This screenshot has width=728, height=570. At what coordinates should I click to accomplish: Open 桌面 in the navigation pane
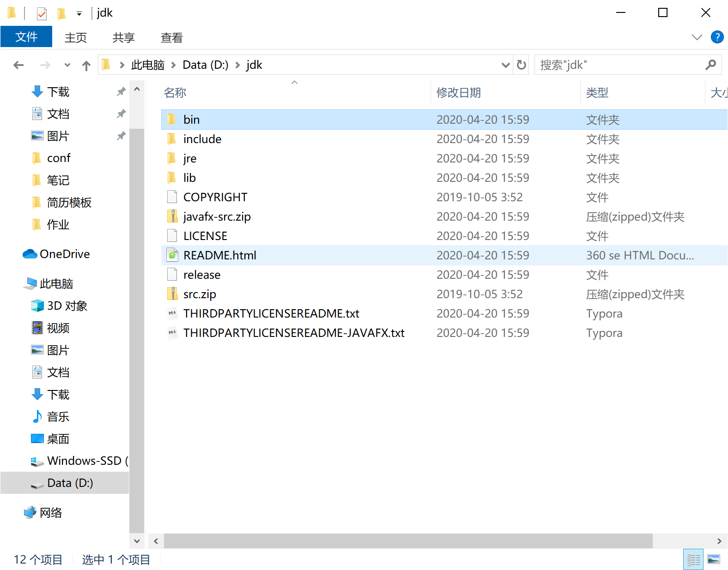coord(58,439)
